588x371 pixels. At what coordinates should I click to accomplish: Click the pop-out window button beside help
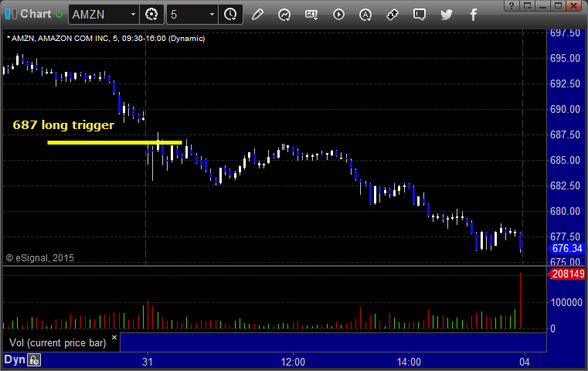coord(527,5)
